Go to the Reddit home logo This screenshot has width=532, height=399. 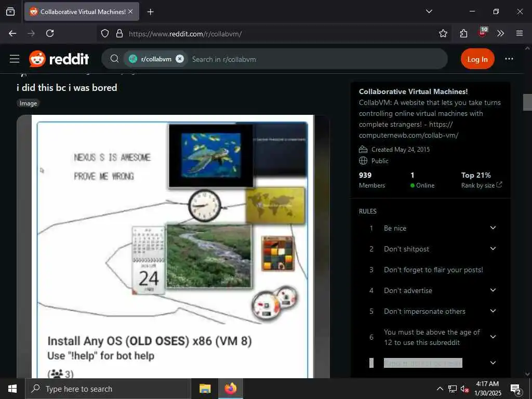tap(59, 59)
